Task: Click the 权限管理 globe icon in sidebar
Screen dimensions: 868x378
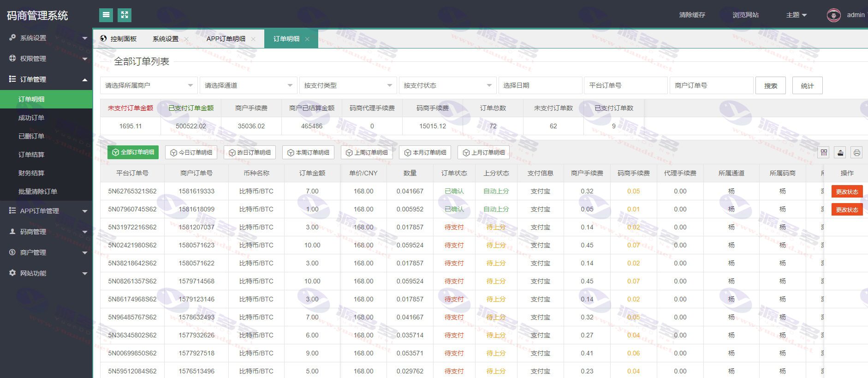Action: click(x=12, y=58)
